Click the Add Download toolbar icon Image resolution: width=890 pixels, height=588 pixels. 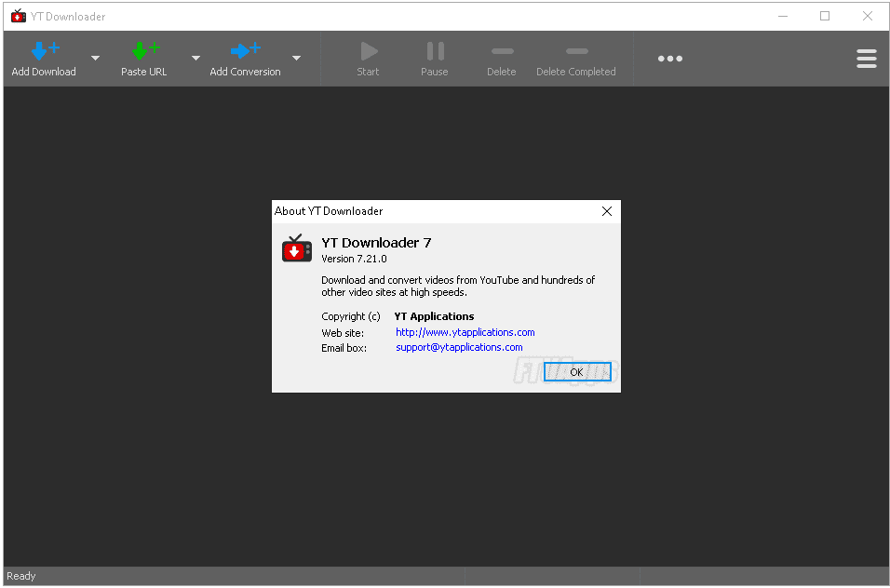coord(45,51)
